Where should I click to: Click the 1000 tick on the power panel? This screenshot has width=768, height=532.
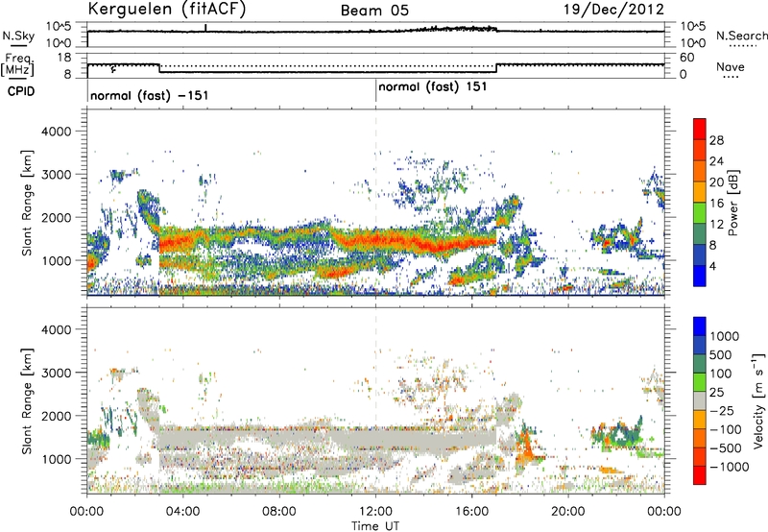[x=56, y=260]
